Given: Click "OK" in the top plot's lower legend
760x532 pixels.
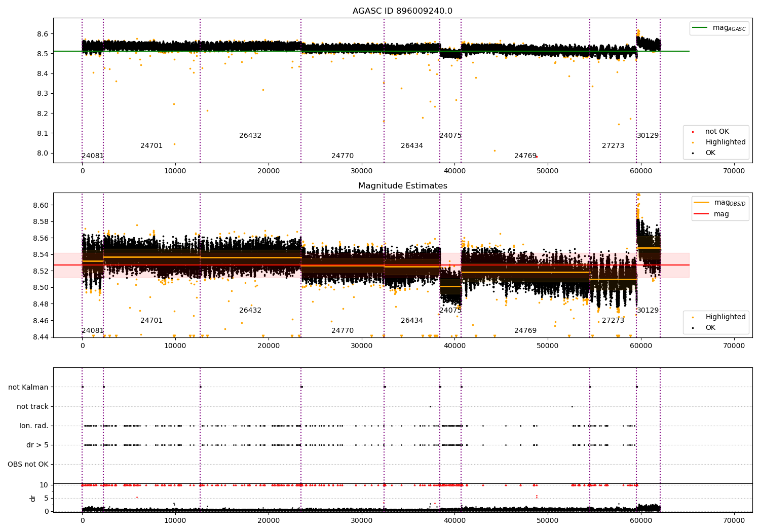Looking at the screenshot, I should point(704,153).
